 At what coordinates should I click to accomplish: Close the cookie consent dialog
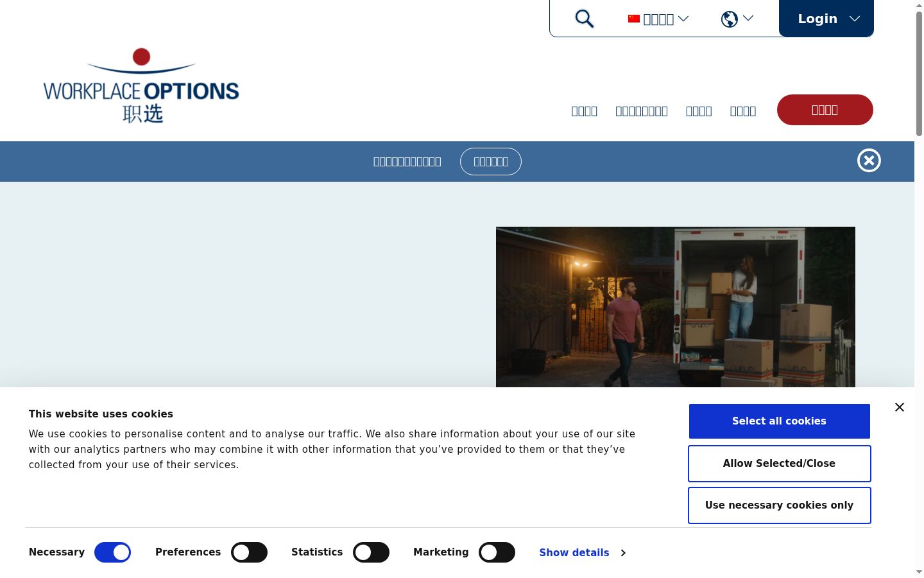(900, 407)
